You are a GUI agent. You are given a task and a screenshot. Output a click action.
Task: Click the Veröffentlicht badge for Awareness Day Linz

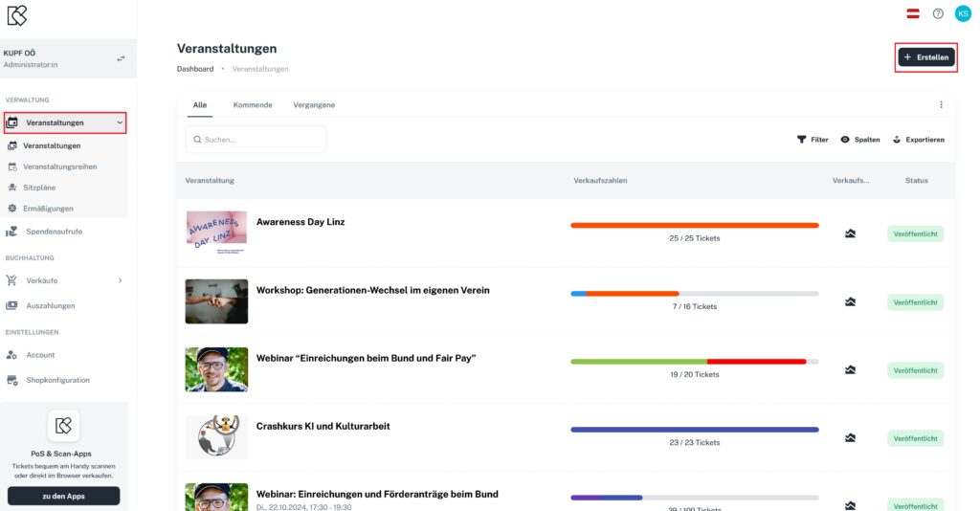pyautogui.click(x=915, y=233)
